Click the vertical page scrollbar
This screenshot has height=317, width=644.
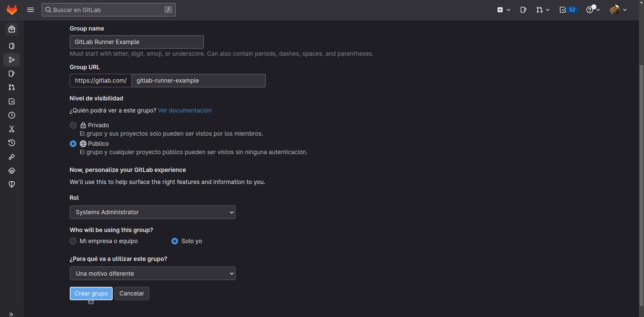click(641, 185)
